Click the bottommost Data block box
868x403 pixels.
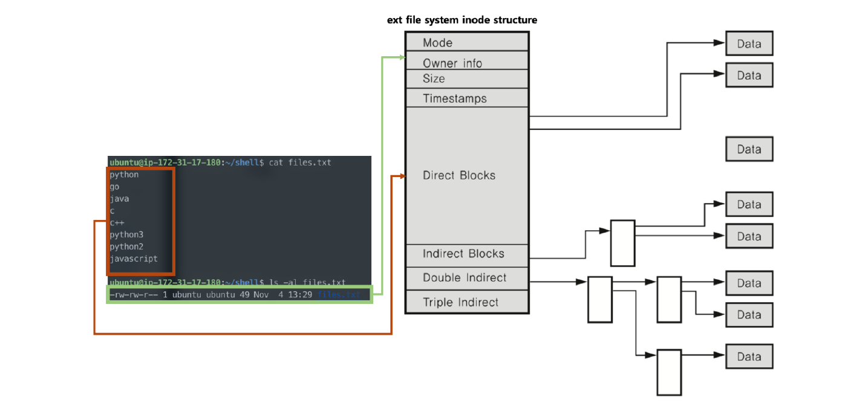coord(749,356)
